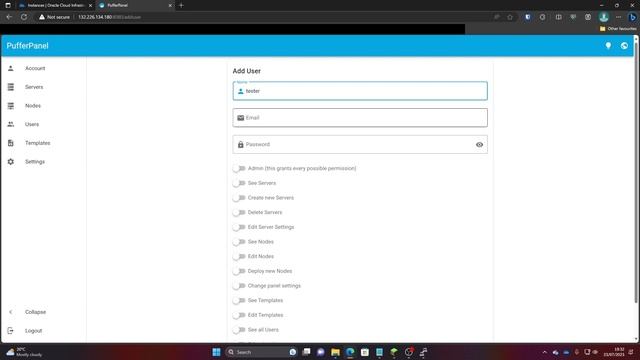Image resolution: width=640 pixels, height=360 pixels.
Task: Enable the Edit Nodes toggle
Action: tap(239, 256)
